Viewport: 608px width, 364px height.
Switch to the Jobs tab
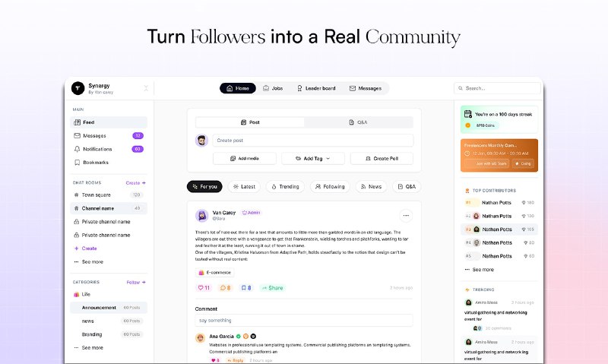click(273, 88)
